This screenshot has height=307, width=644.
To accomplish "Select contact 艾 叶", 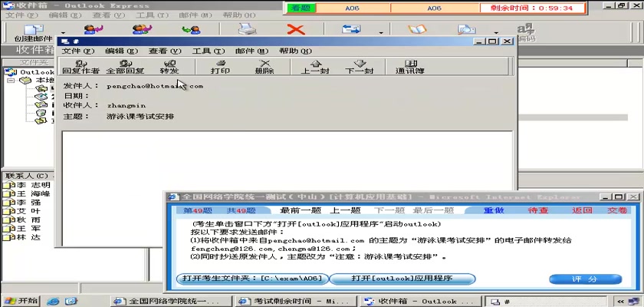I will (22, 211).
